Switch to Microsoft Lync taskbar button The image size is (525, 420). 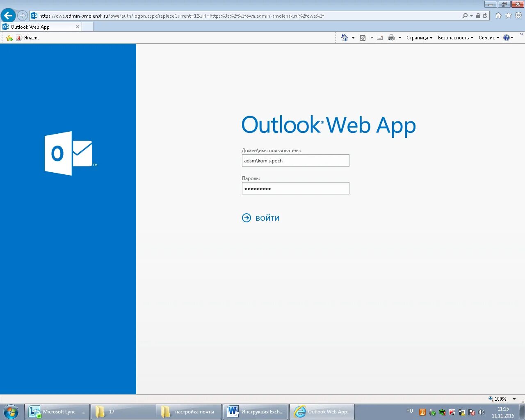click(57, 411)
